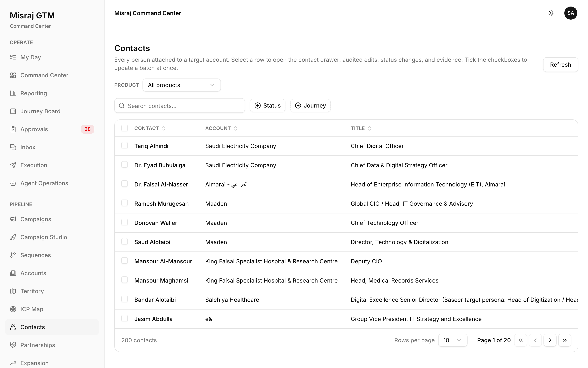Open Accounts in the sidebar
588x368 pixels.
(52, 273)
